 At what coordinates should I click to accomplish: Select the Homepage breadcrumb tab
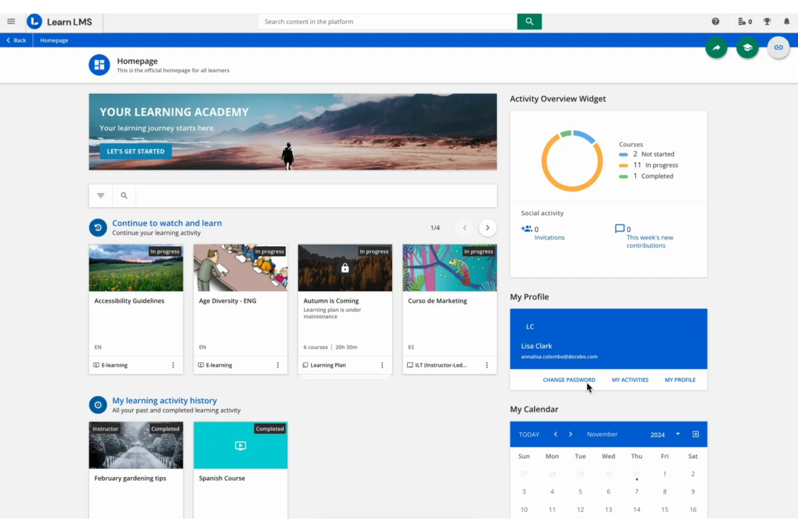coord(54,40)
